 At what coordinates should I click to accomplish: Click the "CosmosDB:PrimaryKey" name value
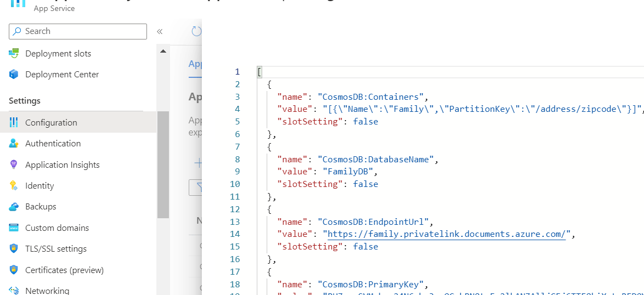(x=371, y=284)
